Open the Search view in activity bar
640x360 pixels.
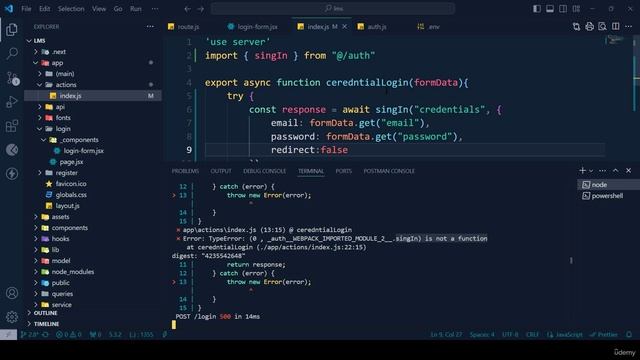pos(12,53)
